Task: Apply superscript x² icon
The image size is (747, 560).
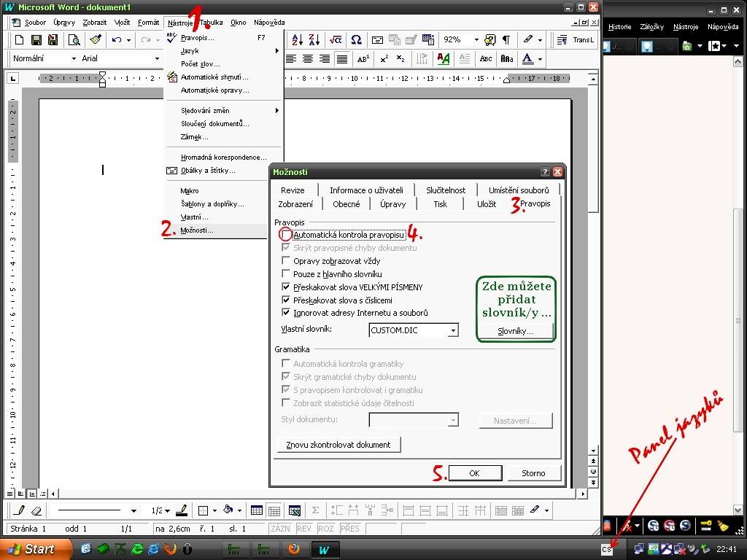Action: [384, 59]
